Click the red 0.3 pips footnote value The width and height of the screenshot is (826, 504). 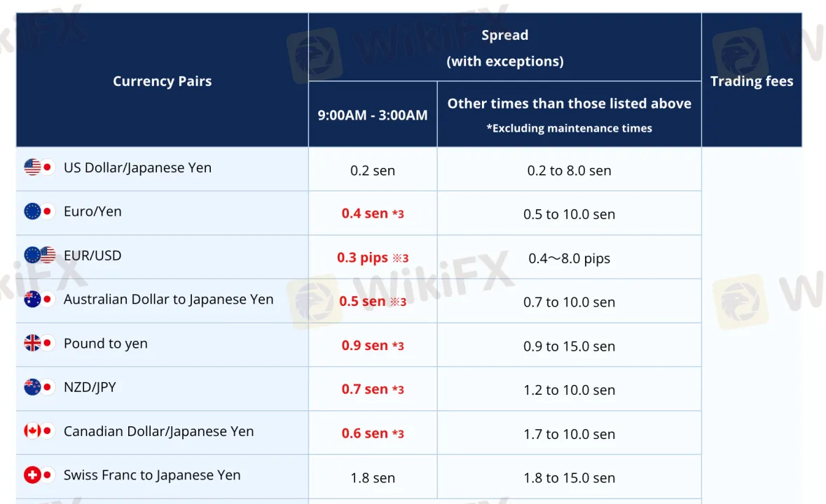pos(373,258)
